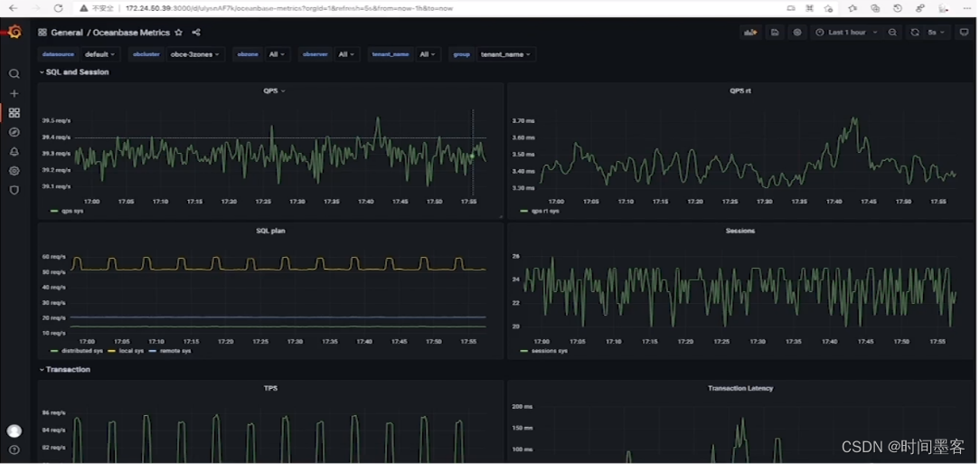The height and width of the screenshot is (464, 980).
Task: Click the Add panel icon
Action: coord(750,33)
